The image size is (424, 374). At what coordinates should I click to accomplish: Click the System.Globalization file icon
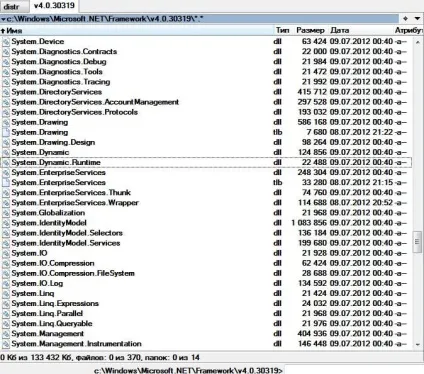[6, 213]
